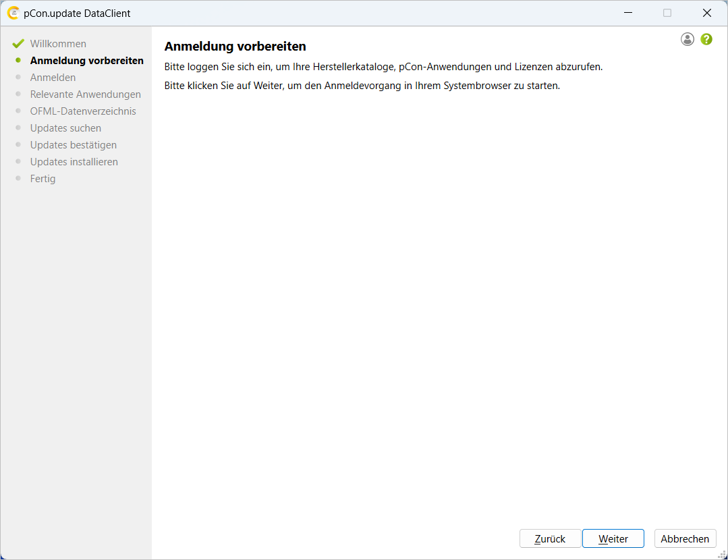Select the Updates installieren step
Viewport: 728px width, 560px height.
tap(74, 162)
